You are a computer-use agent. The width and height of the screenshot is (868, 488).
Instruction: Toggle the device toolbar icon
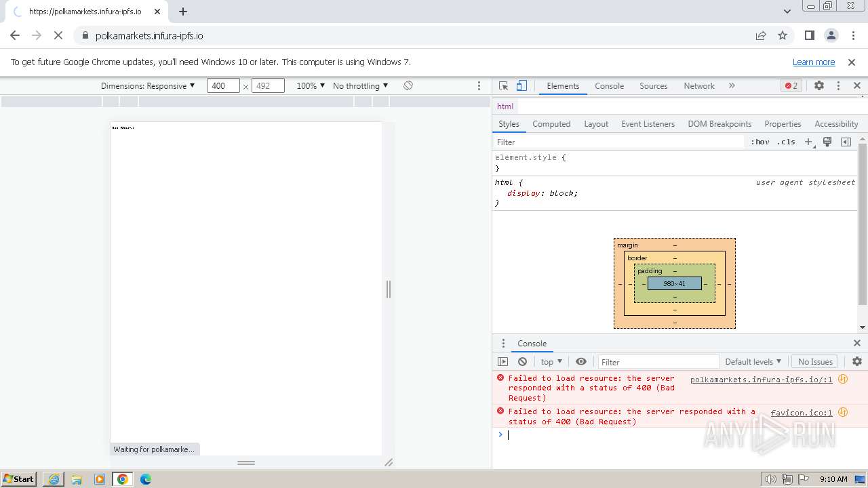521,86
